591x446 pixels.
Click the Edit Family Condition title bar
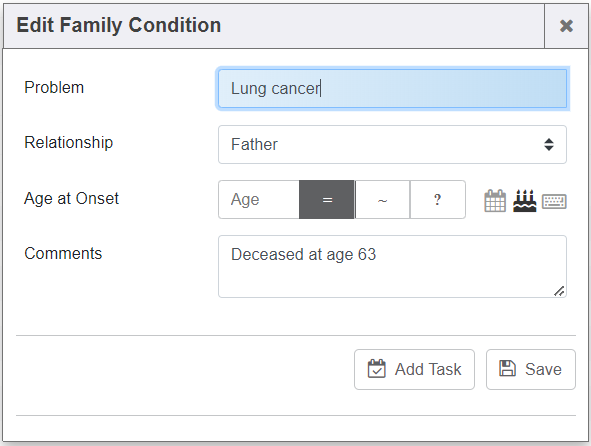pyautogui.click(x=274, y=26)
